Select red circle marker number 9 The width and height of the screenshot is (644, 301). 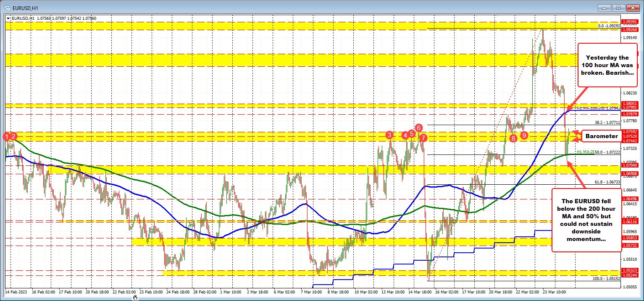pos(524,135)
